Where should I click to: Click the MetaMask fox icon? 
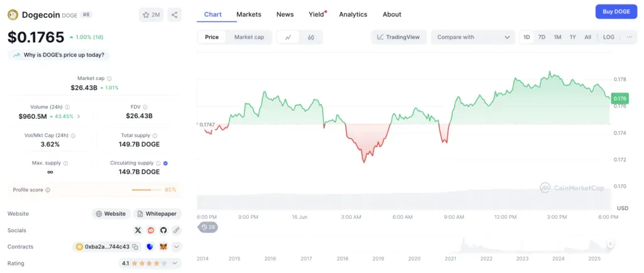(164, 247)
